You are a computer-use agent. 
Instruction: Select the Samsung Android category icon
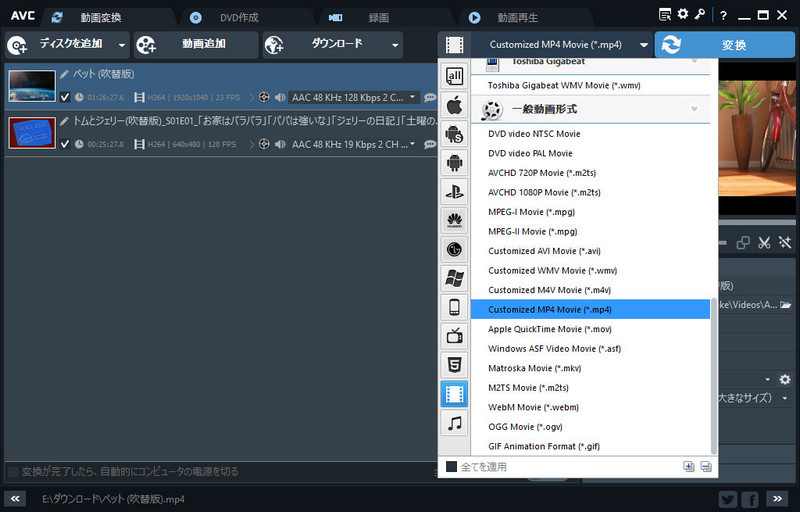point(454,134)
